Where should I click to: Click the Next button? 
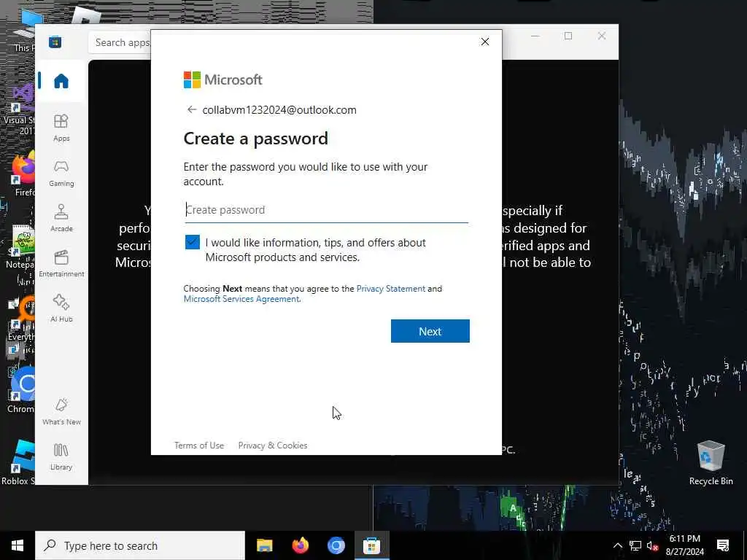pos(430,331)
